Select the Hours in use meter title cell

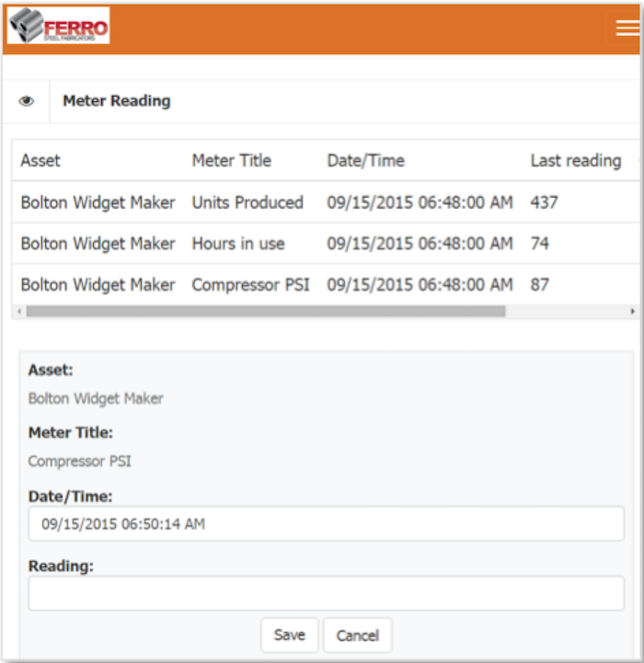pos(237,244)
